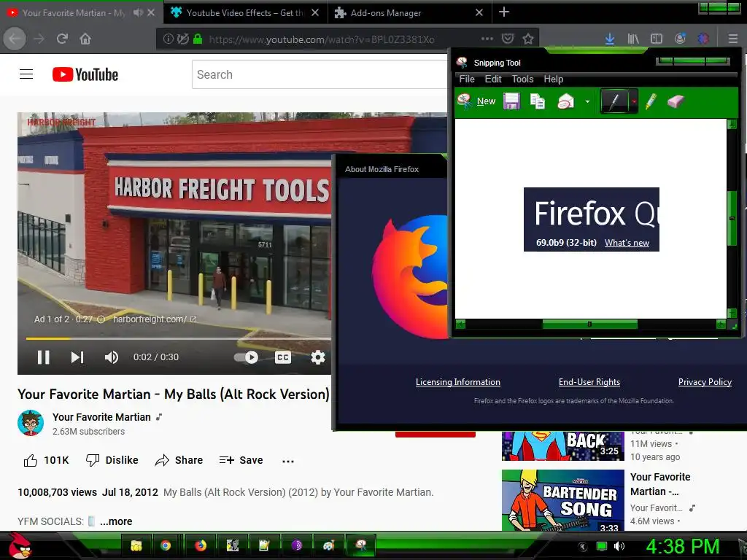Viewport: 747px width, 560px height.
Task: Skip to the next video
Action: point(77,357)
